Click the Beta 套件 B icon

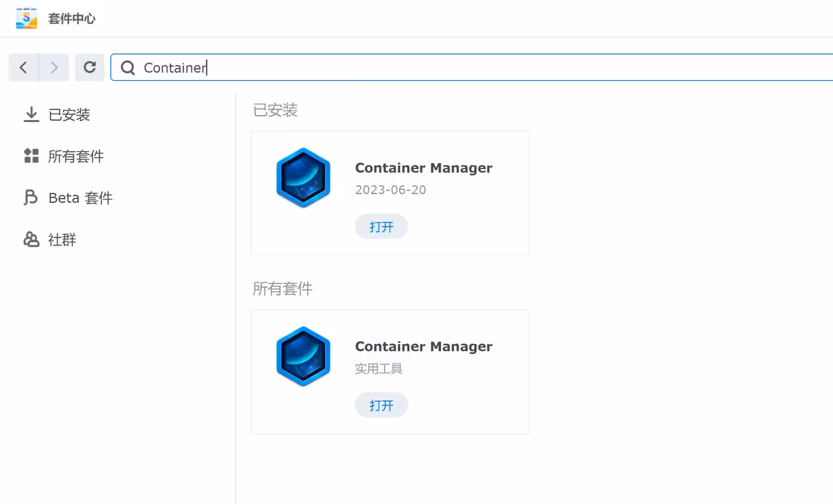pos(31,198)
